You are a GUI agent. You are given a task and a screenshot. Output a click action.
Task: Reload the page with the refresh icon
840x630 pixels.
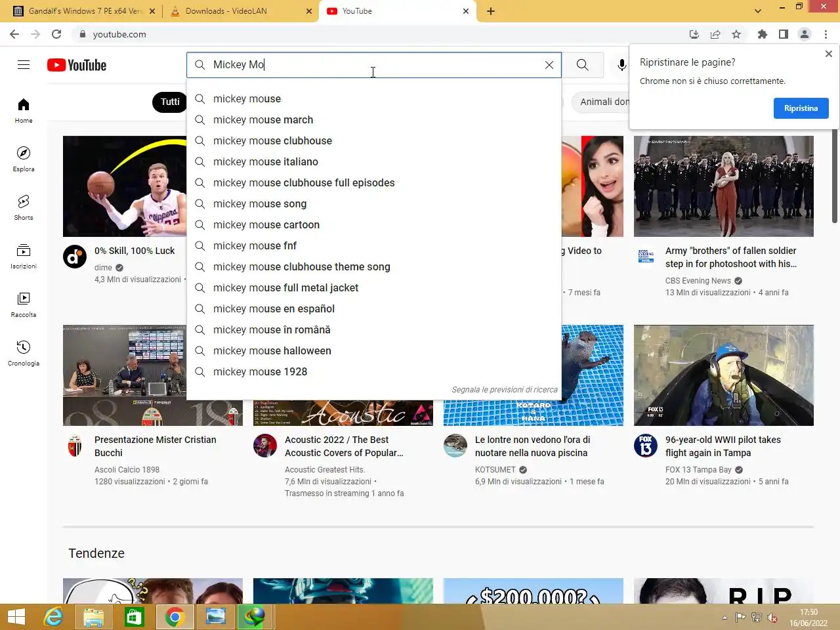click(56, 34)
